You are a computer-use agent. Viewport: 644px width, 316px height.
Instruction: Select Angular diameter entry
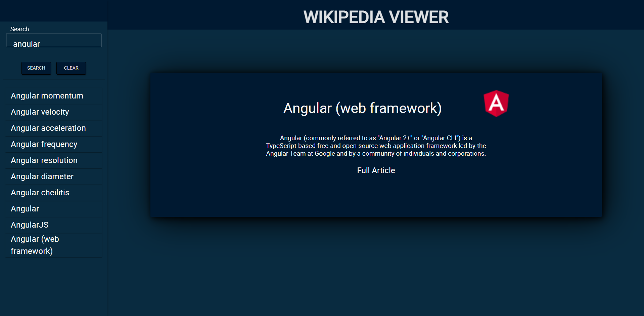click(x=54, y=176)
